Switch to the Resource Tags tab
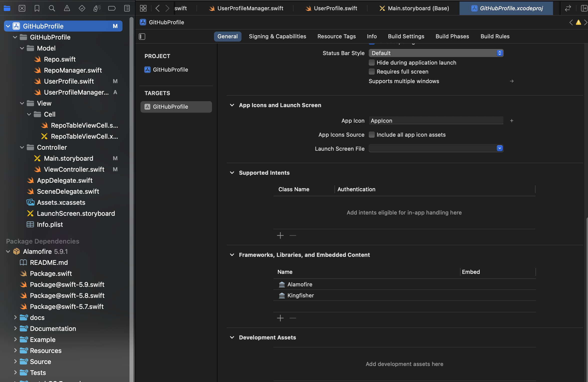 pos(336,36)
